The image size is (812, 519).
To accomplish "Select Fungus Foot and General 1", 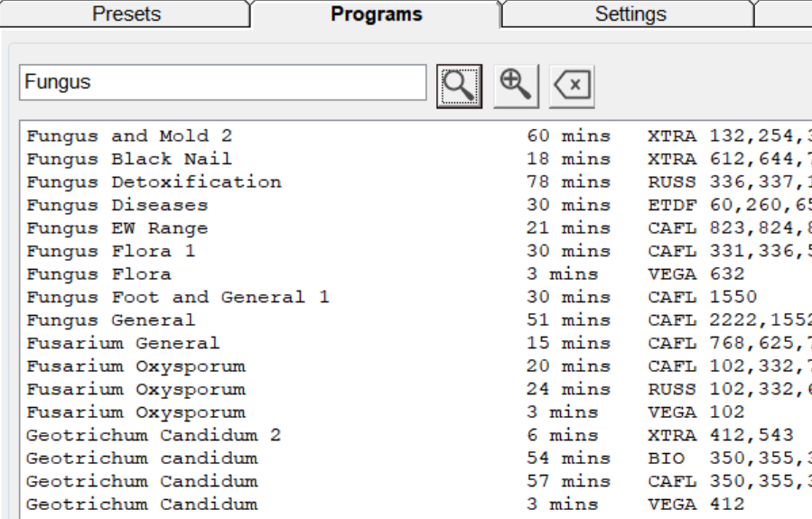I will point(178,297).
